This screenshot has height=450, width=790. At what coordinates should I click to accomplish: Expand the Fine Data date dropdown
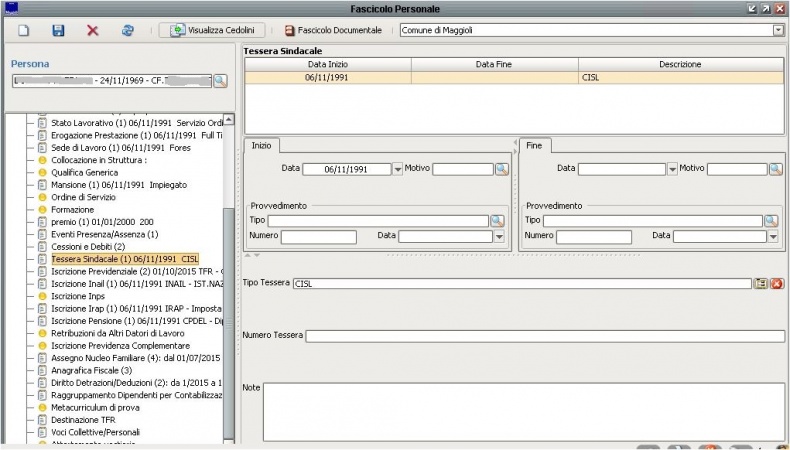(x=672, y=170)
